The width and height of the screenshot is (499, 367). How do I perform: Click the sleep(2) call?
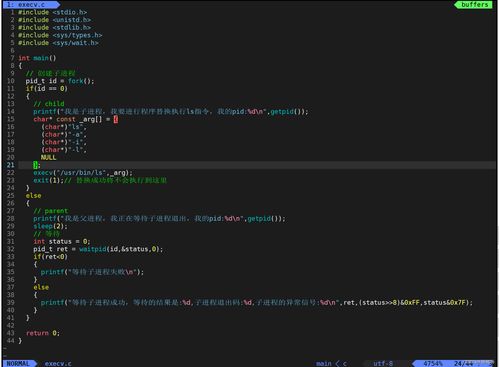[x=50, y=226]
